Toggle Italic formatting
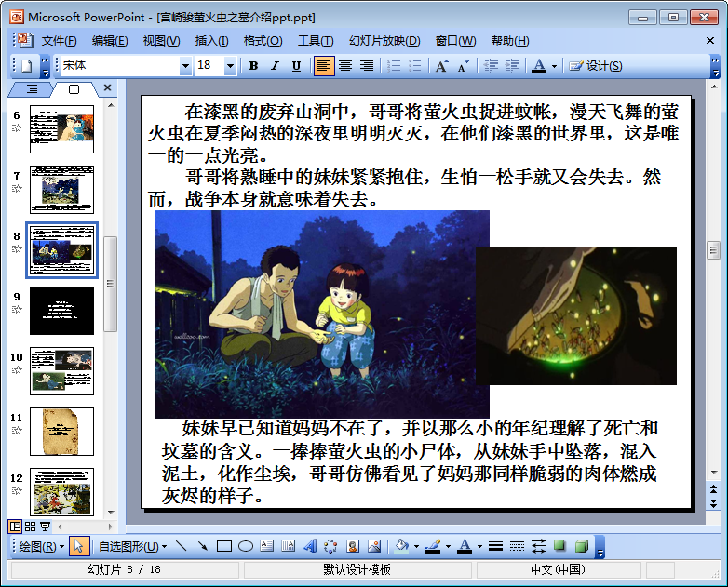The image size is (728, 587). 275,66
